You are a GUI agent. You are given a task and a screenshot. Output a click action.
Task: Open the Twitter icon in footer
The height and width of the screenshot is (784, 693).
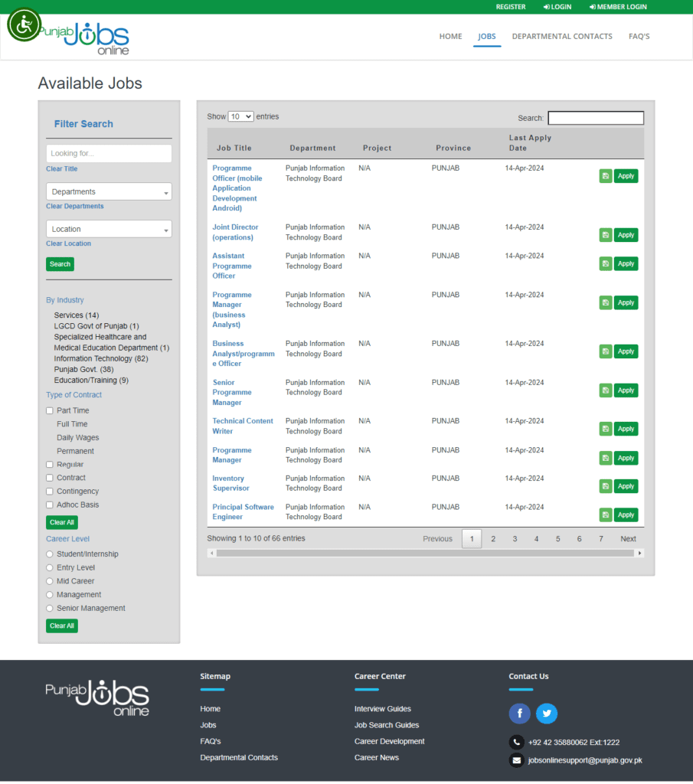547,714
